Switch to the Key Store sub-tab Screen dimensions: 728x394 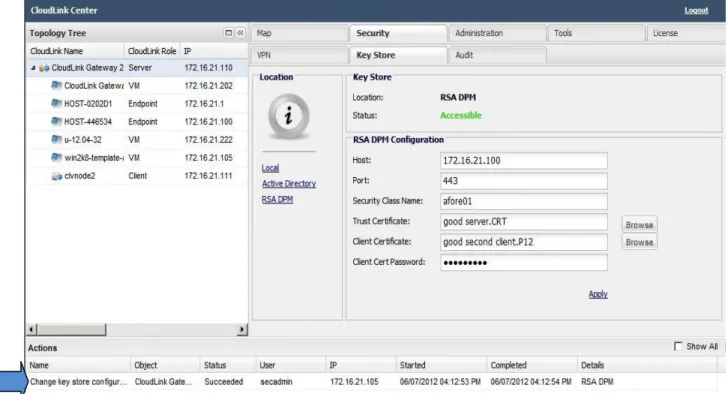tap(399, 55)
